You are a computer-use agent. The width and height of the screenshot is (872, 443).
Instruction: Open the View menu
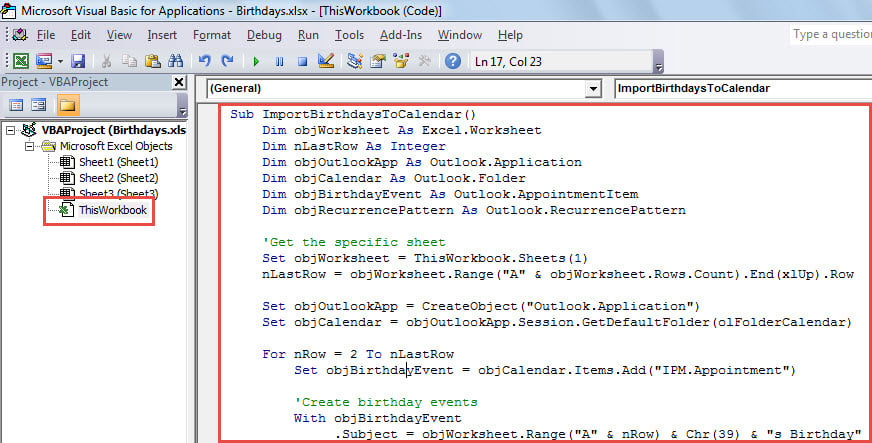coord(119,35)
